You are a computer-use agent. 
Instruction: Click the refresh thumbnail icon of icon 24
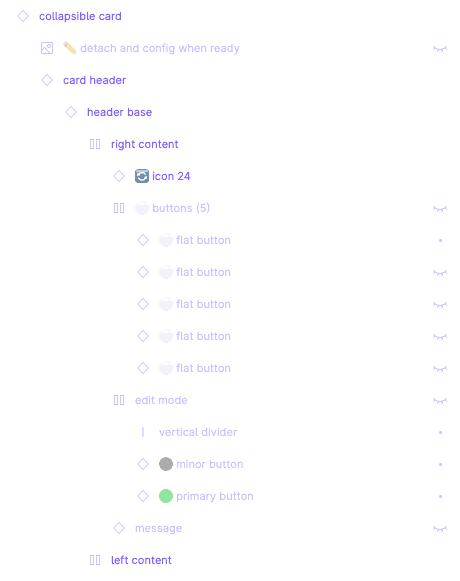click(x=142, y=176)
